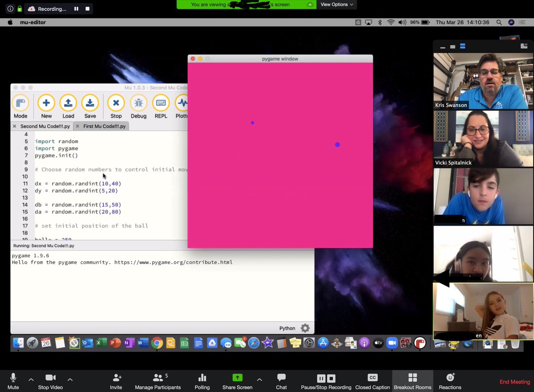This screenshot has width=534, height=392.
Task: Open Mu settings gear icon
Action: point(305,328)
